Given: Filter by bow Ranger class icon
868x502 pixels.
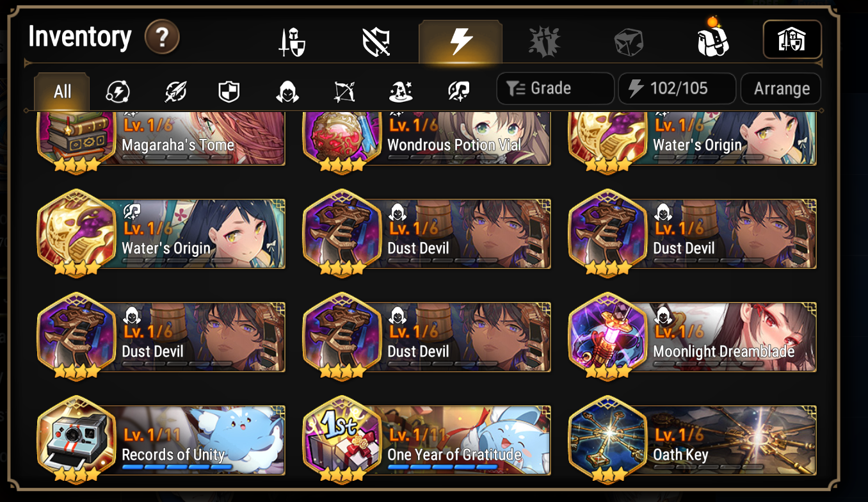Looking at the screenshot, I should click(344, 92).
